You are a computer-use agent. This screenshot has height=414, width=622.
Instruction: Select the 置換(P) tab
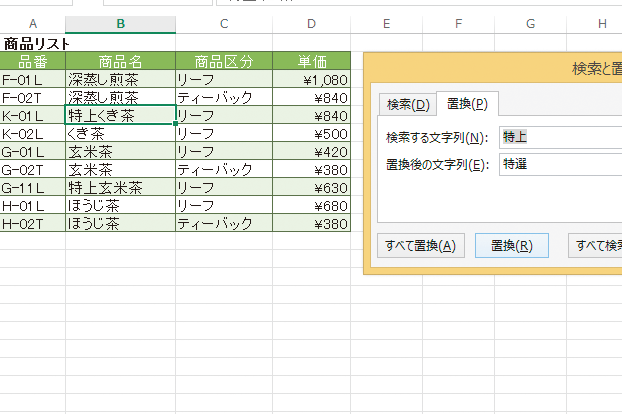pos(467,104)
